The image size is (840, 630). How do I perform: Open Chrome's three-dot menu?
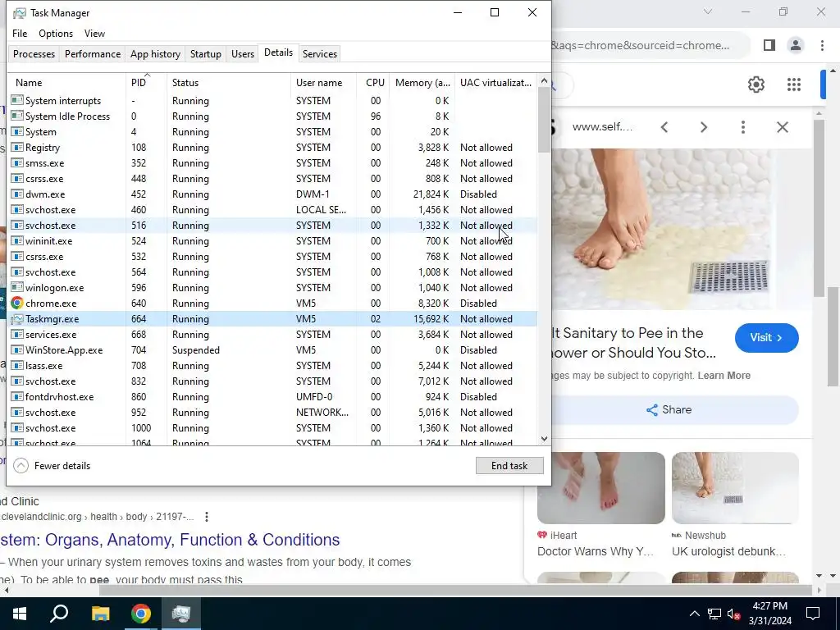point(822,45)
